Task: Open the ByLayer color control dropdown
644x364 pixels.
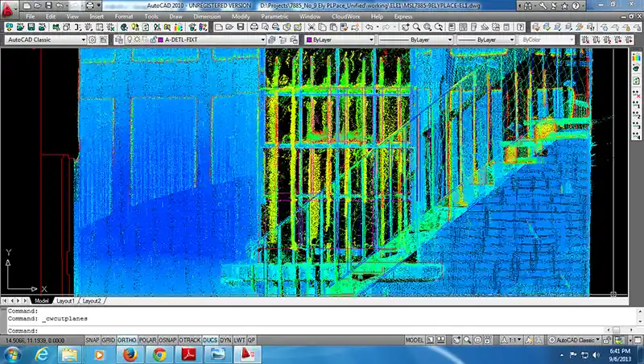Action: coord(340,39)
